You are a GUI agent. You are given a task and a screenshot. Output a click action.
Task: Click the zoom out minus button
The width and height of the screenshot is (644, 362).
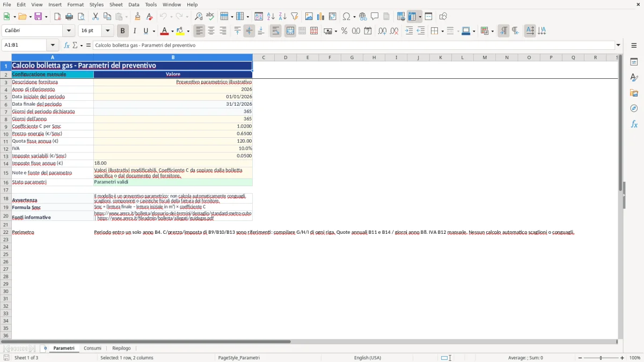[x=579, y=358]
